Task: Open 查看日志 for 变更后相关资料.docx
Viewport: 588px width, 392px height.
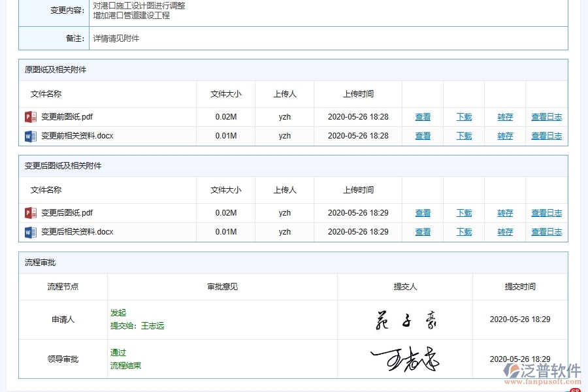Action: pyautogui.click(x=546, y=232)
